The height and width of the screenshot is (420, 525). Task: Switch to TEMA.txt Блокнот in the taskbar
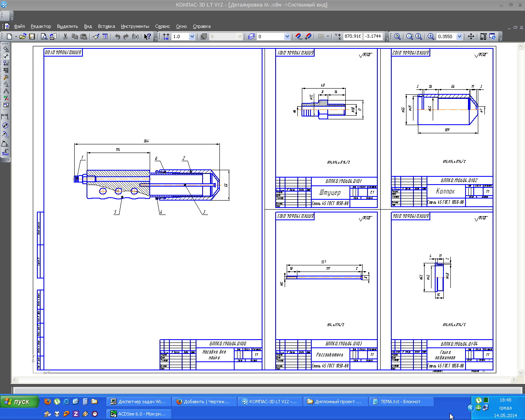coord(401,402)
